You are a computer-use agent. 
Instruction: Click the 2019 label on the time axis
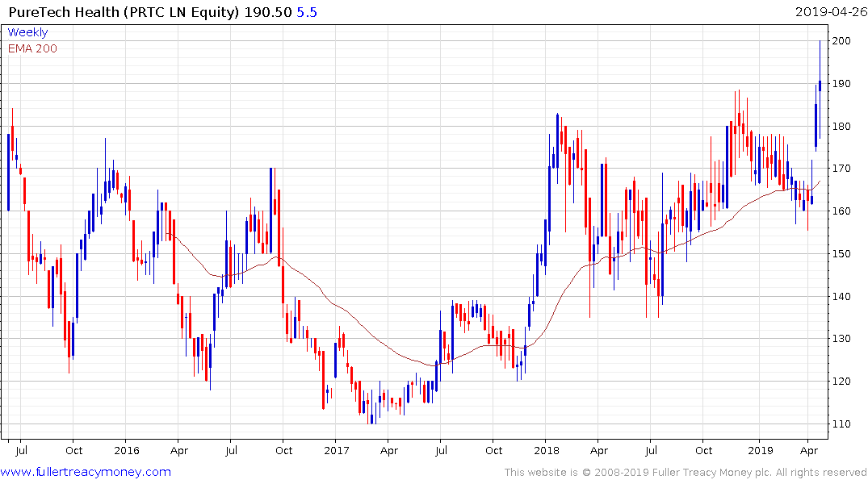(761, 450)
